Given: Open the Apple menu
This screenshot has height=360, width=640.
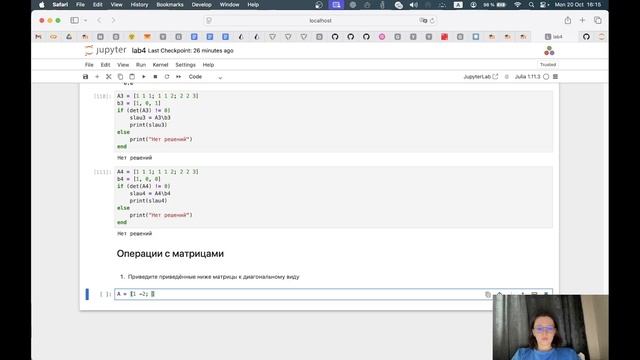Looking at the screenshot, I should (42, 5).
